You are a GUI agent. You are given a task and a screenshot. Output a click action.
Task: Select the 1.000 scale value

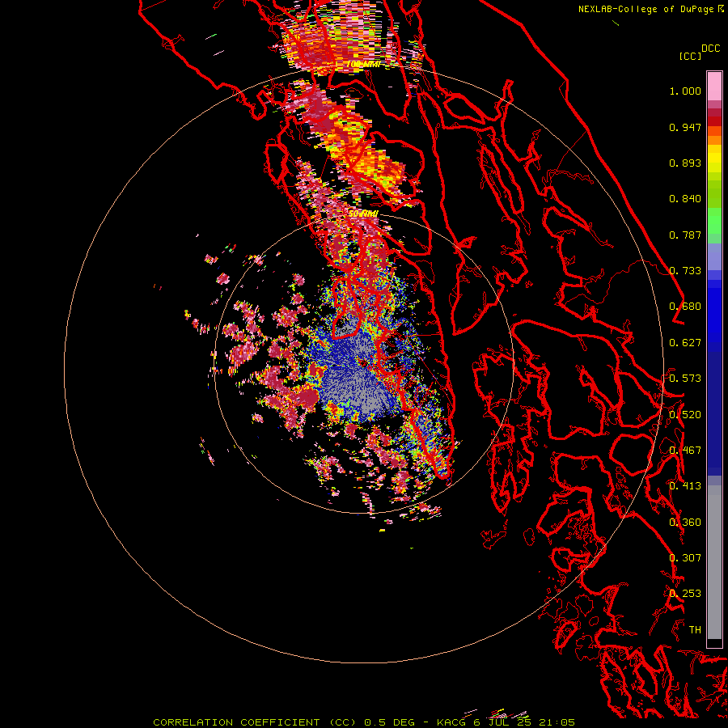click(x=685, y=91)
